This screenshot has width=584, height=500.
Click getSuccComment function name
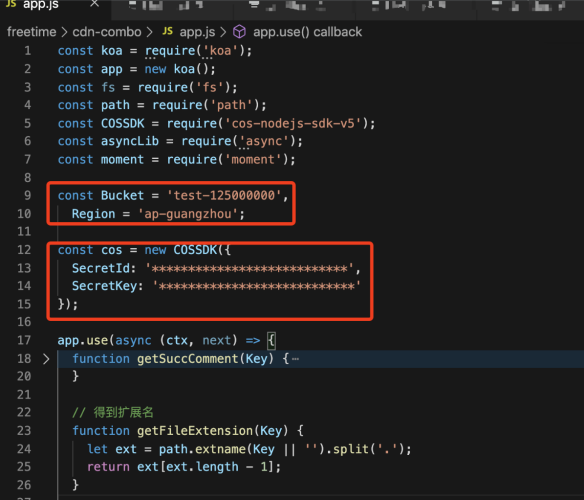point(188,359)
